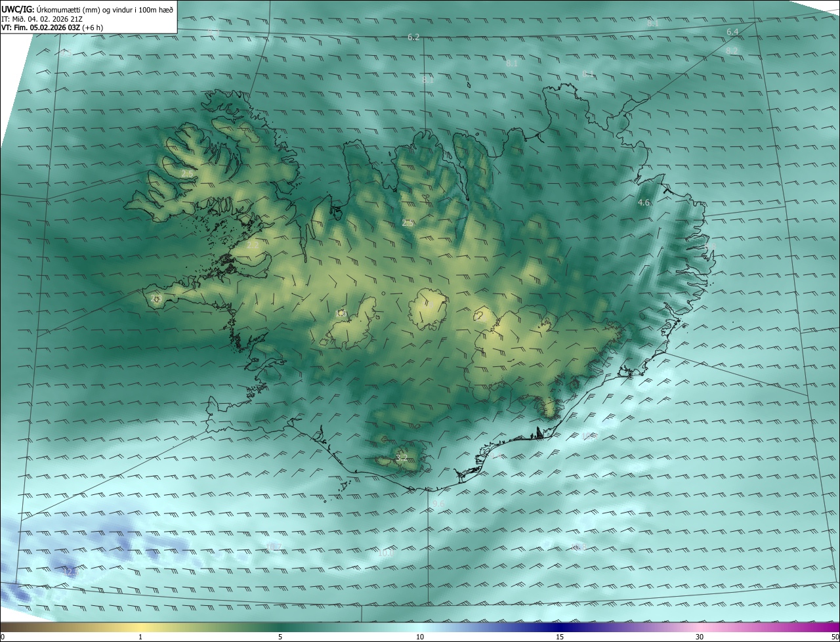
Task: Click the '15' tick on the color scale
Action: (x=560, y=637)
